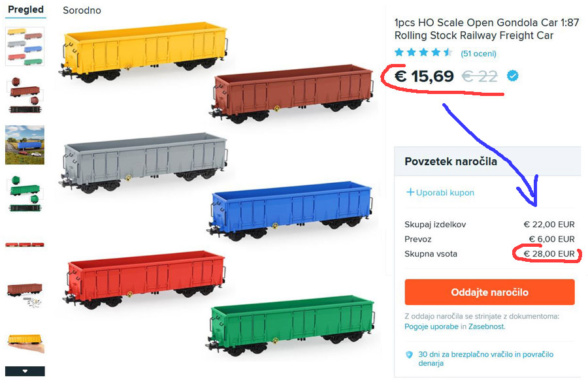Select the yellow wagon in hand thumbnail
This screenshot has height=380, width=588.
tap(25, 341)
